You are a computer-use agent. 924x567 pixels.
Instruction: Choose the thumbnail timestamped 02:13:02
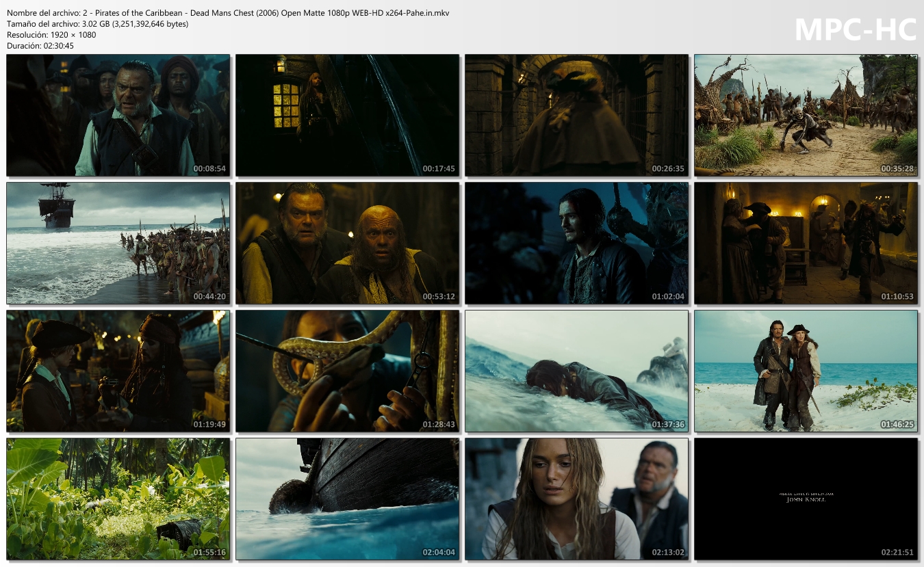point(576,499)
